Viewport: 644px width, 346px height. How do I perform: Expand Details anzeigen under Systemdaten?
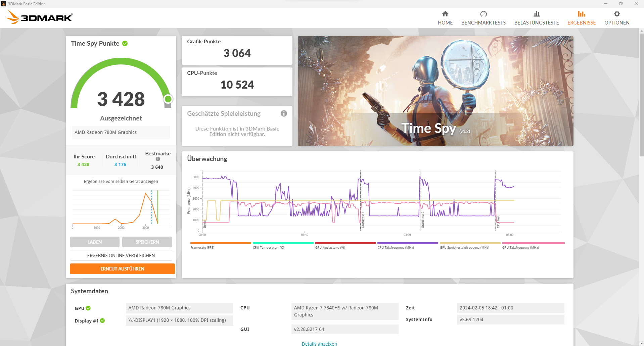319,344
